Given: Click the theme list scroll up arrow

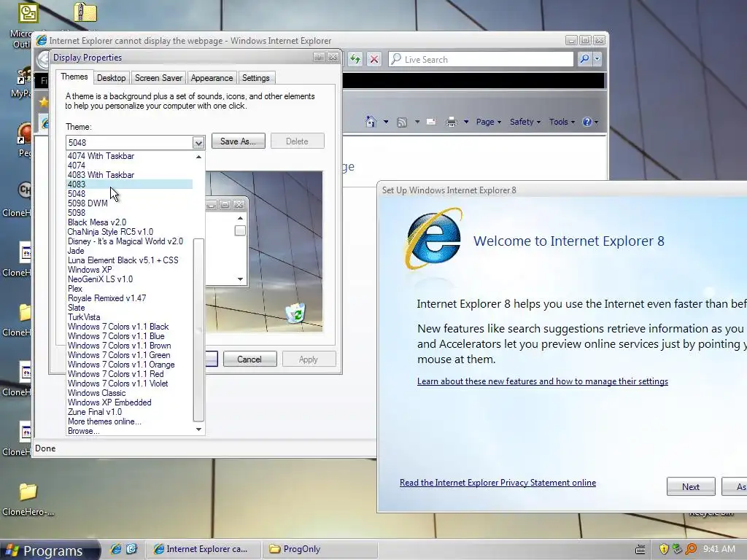Looking at the screenshot, I should (x=198, y=157).
